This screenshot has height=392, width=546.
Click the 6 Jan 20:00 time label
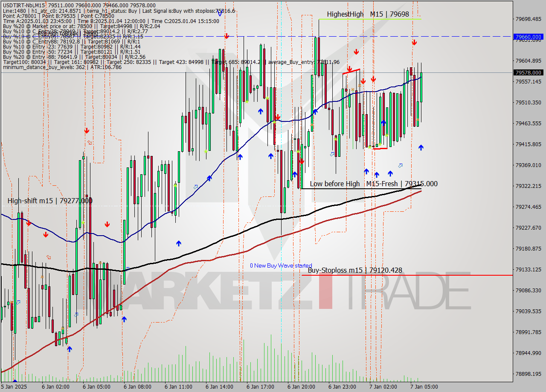coord(301,387)
